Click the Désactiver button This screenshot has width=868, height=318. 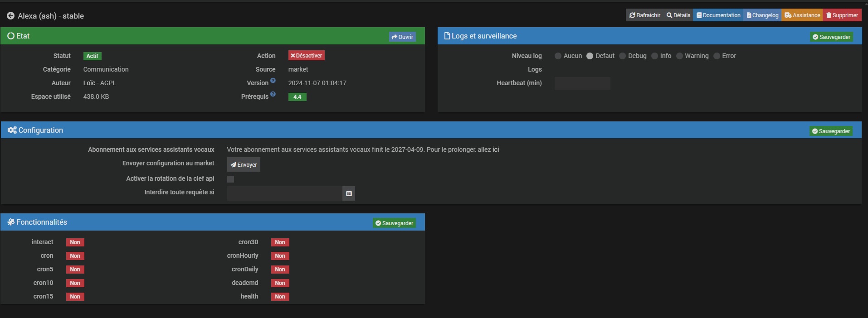307,56
